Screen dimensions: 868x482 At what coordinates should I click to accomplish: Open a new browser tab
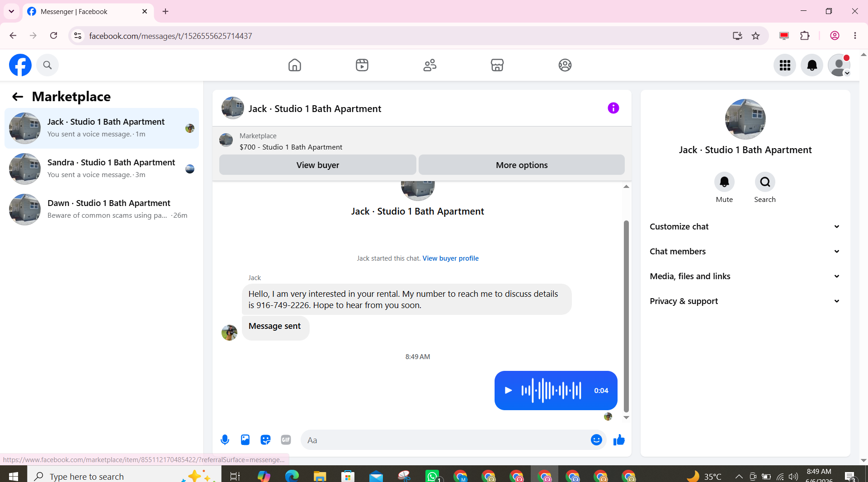coord(165,12)
